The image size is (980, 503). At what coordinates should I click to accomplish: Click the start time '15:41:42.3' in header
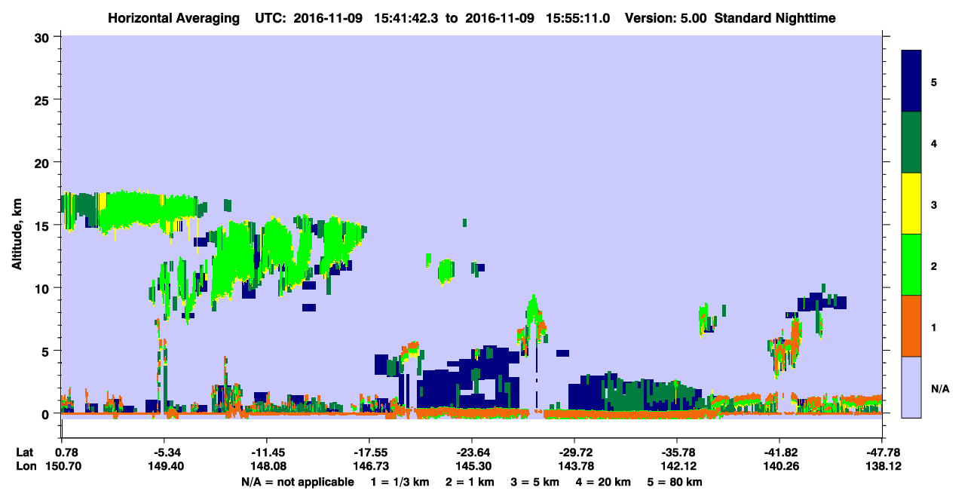tap(405, 17)
